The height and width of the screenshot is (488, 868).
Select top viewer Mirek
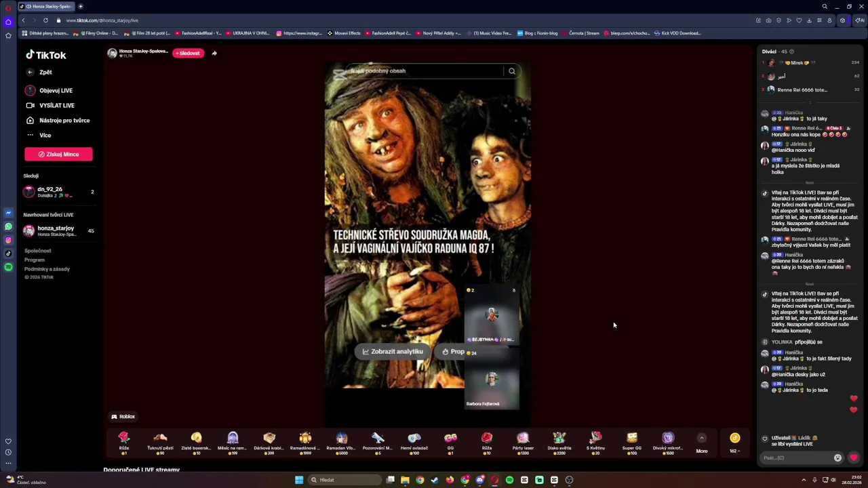click(811, 62)
